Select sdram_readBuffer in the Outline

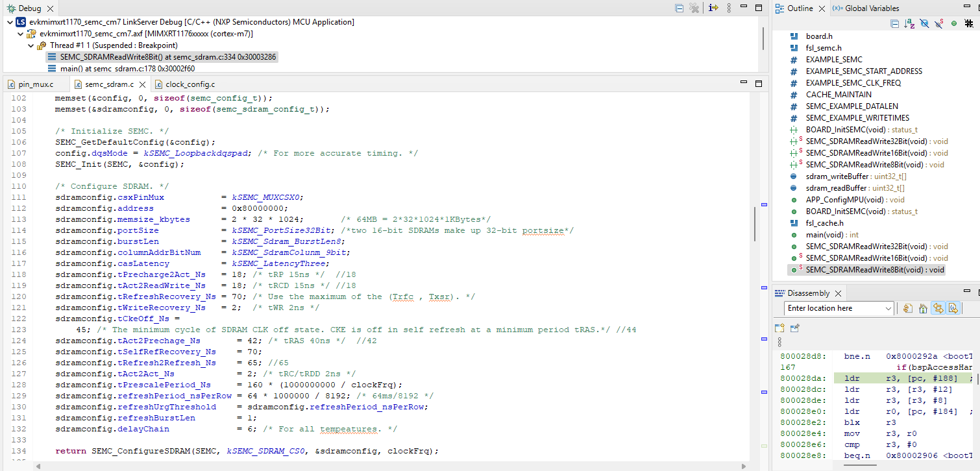click(855, 188)
